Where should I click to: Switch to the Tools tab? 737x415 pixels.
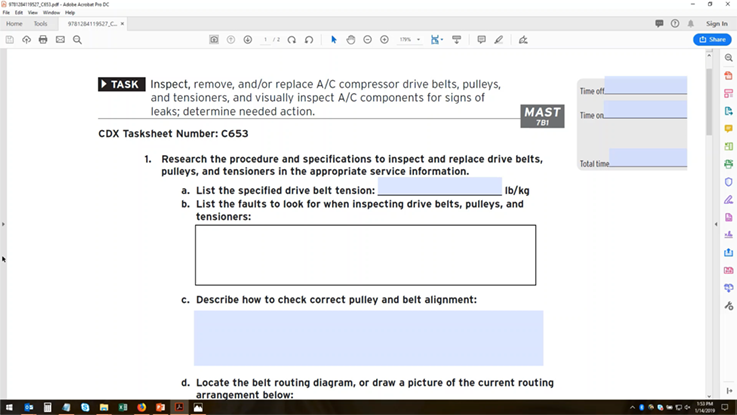click(x=41, y=23)
